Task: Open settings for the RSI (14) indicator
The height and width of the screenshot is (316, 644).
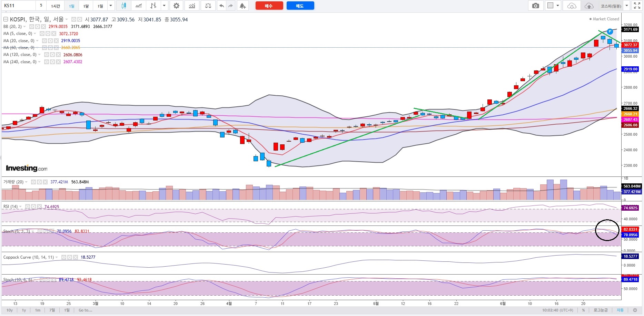Action: click(33, 207)
